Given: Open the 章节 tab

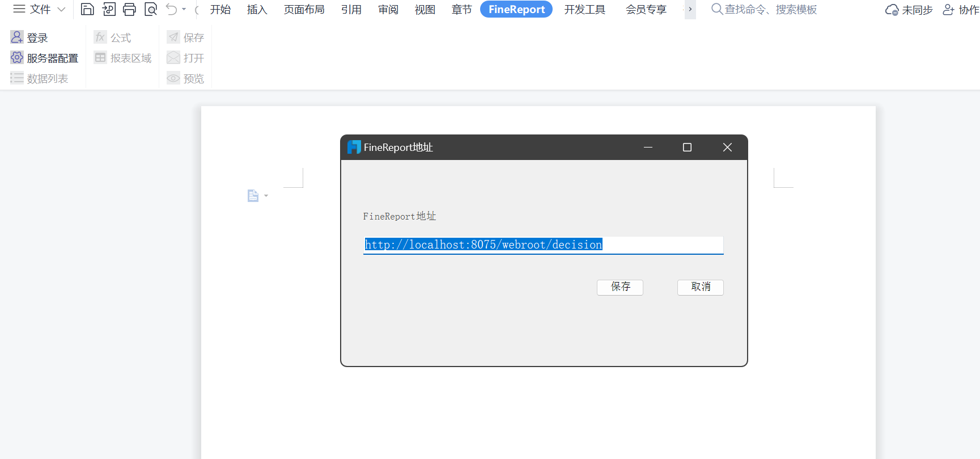Looking at the screenshot, I should 462,10.
